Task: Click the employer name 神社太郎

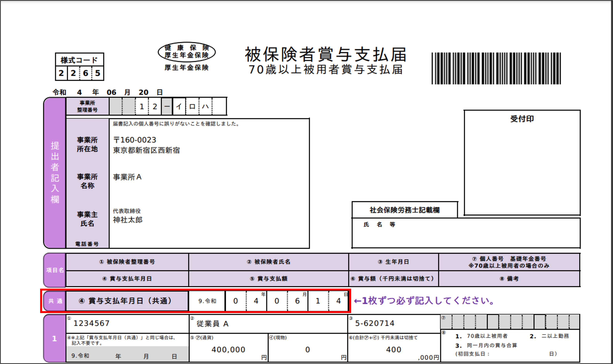Action: point(128,219)
